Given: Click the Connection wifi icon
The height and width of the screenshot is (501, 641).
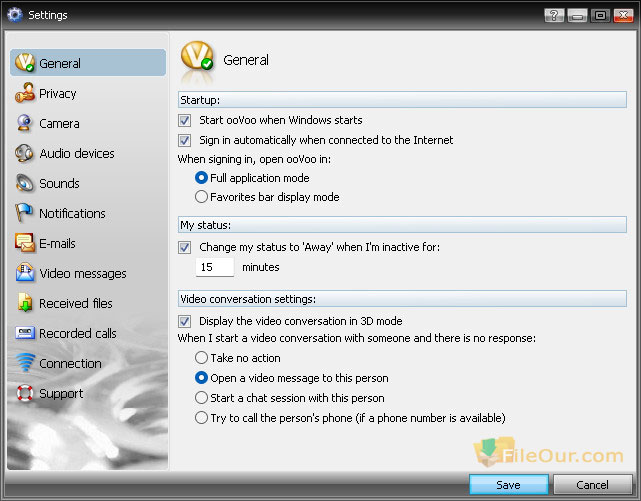Looking at the screenshot, I should (25, 363).
